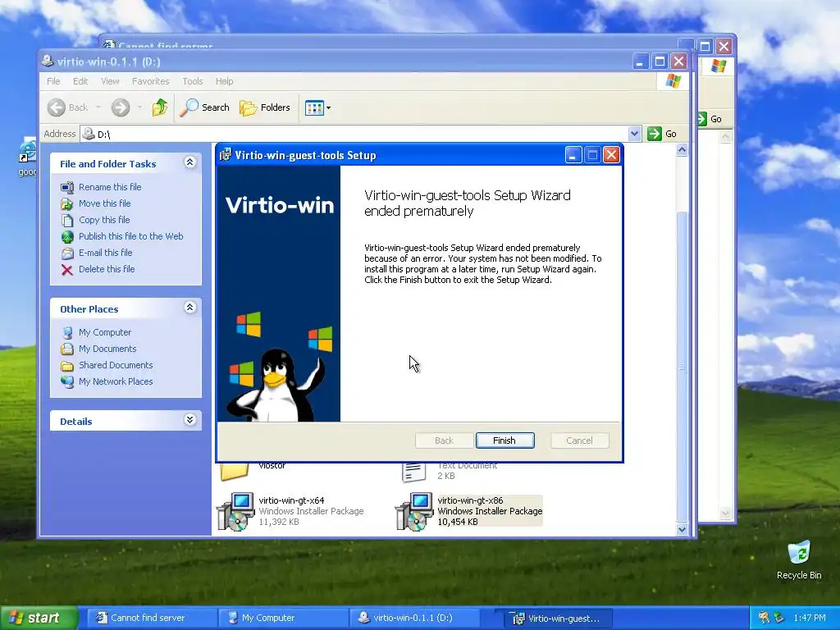Click Rename this file link
The height and width of the screenshot is (630, 840).
[110, 187]
